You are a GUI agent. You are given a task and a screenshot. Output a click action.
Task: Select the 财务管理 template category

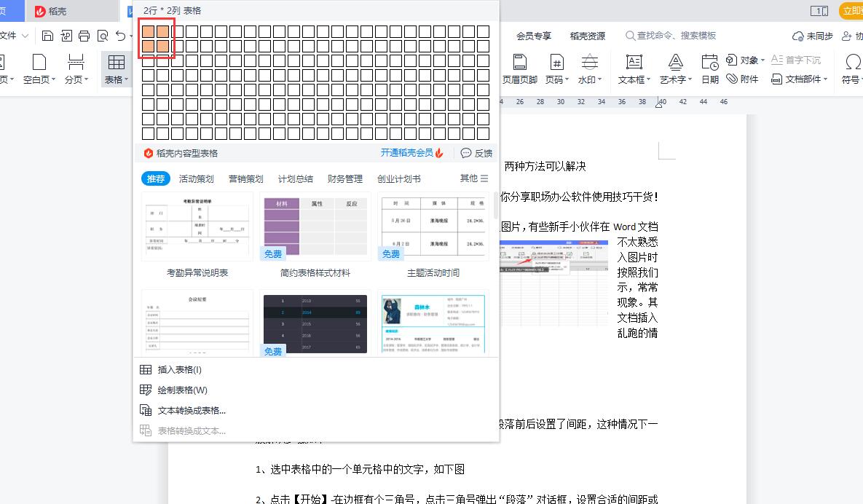point(344,179)
